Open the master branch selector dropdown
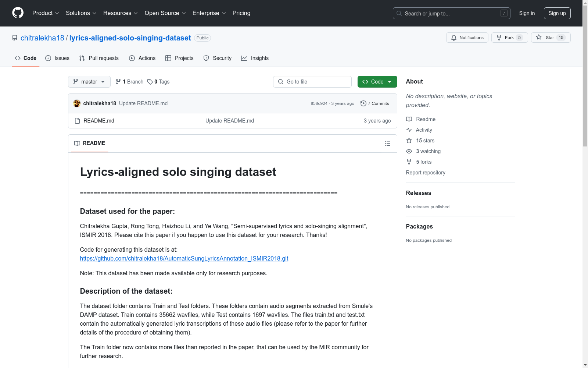588x368 pixels. click(x=89, y=82)
